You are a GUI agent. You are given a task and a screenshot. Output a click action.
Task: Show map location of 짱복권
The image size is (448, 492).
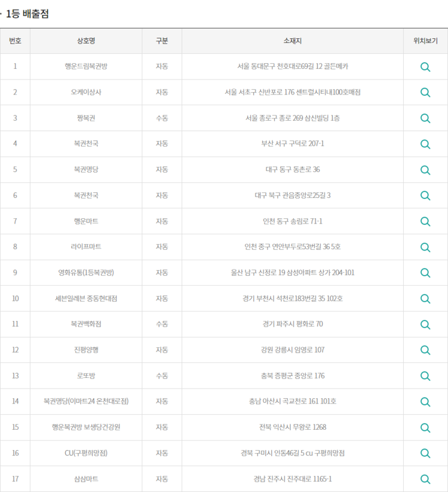[425, 118]
